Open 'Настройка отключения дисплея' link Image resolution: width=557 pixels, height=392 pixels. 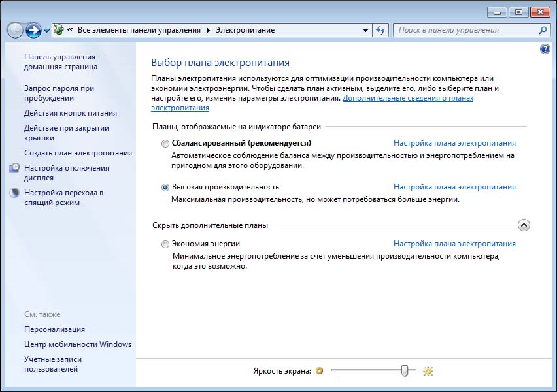67,172
